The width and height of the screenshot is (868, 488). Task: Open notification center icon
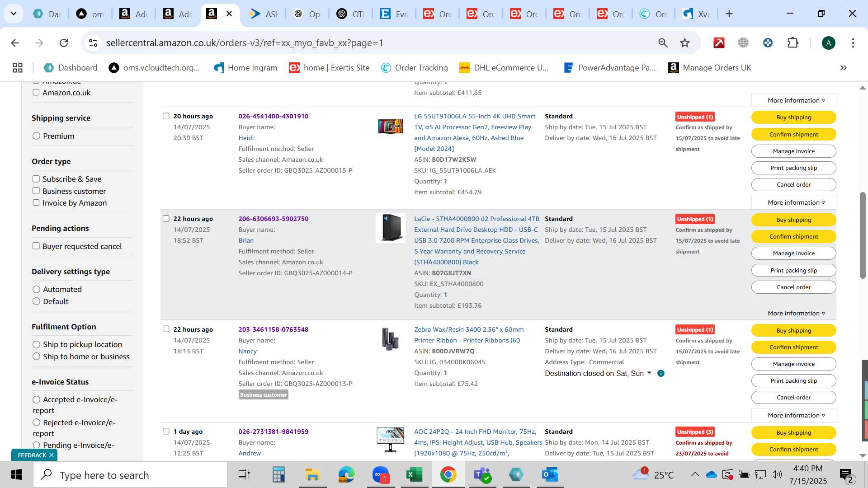point(846,475)
